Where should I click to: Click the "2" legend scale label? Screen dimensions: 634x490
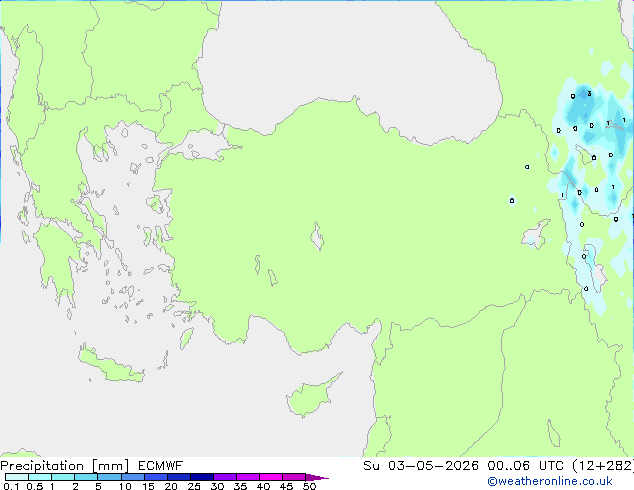pos(75,486)
